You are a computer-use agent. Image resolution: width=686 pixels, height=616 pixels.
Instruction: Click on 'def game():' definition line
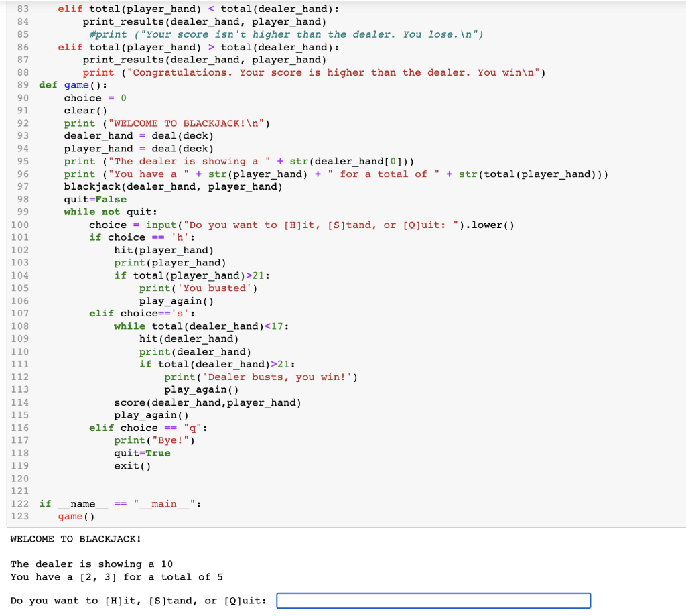click(73, 85)
